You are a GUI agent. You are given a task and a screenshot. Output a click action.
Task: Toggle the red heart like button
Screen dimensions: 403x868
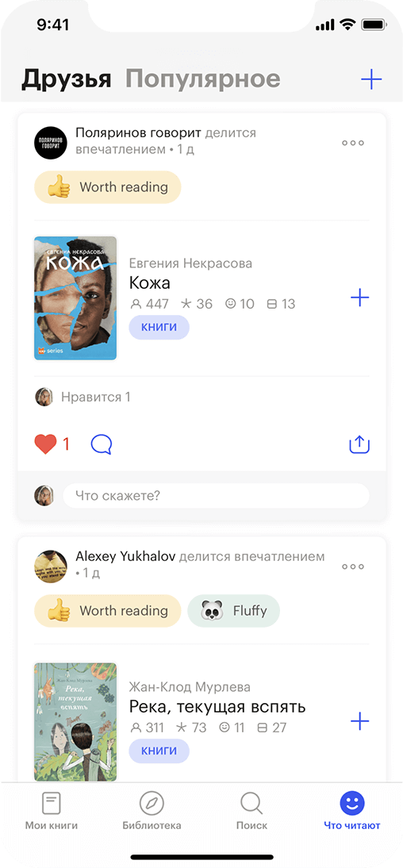pyautogui.click(x=45, y=444)
